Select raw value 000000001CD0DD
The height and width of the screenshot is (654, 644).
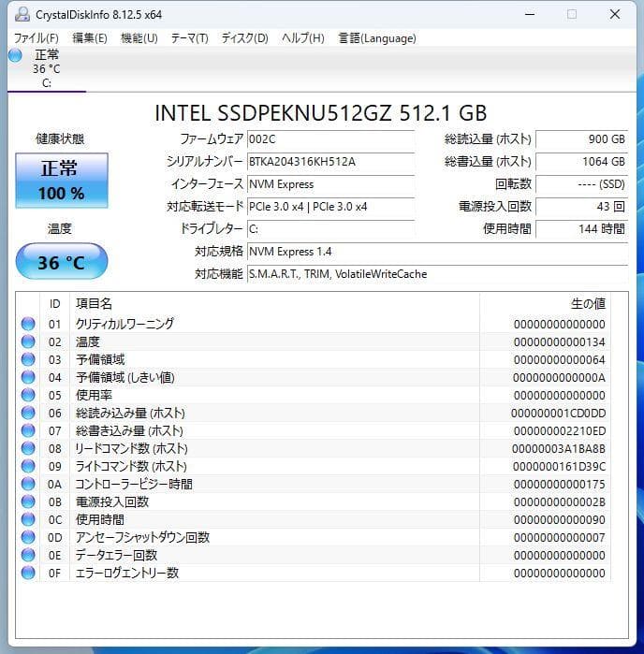pos(559,414)
